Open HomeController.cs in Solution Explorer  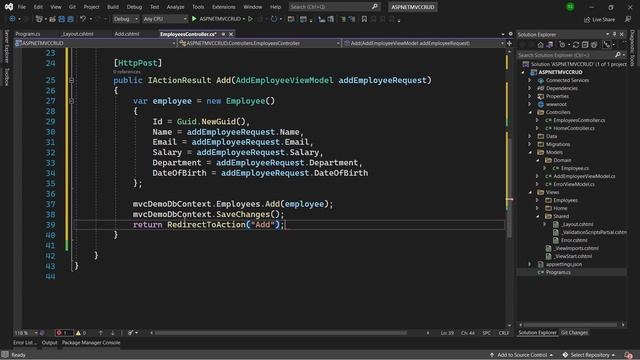pyautogui.click(x=573, y=128)
